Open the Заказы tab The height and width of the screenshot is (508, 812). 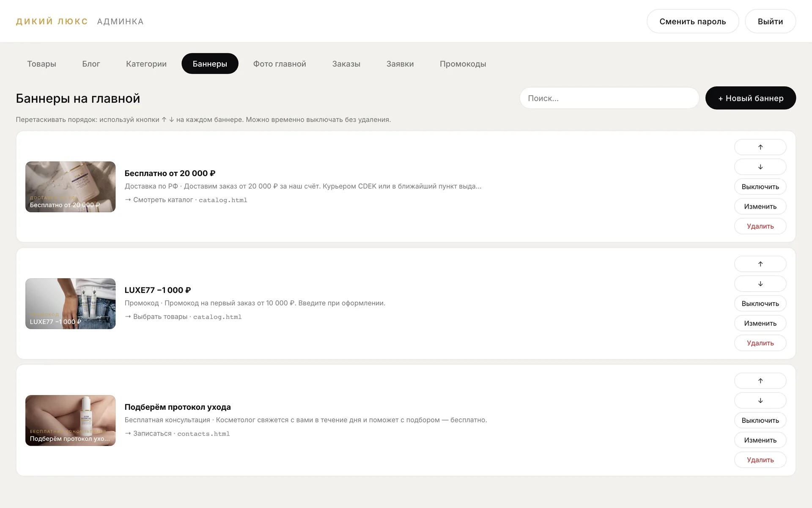[346, 63]
